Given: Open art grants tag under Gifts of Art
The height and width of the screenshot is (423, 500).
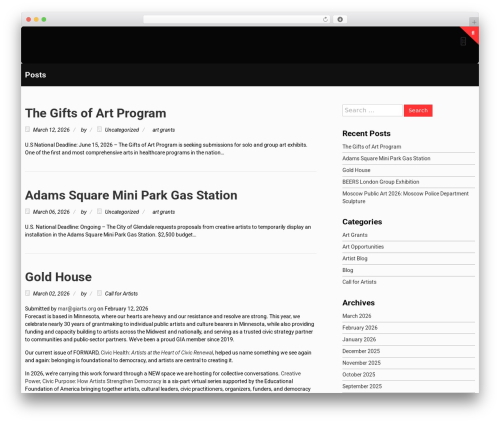Looking at the screenshot, I should (163, 130).
